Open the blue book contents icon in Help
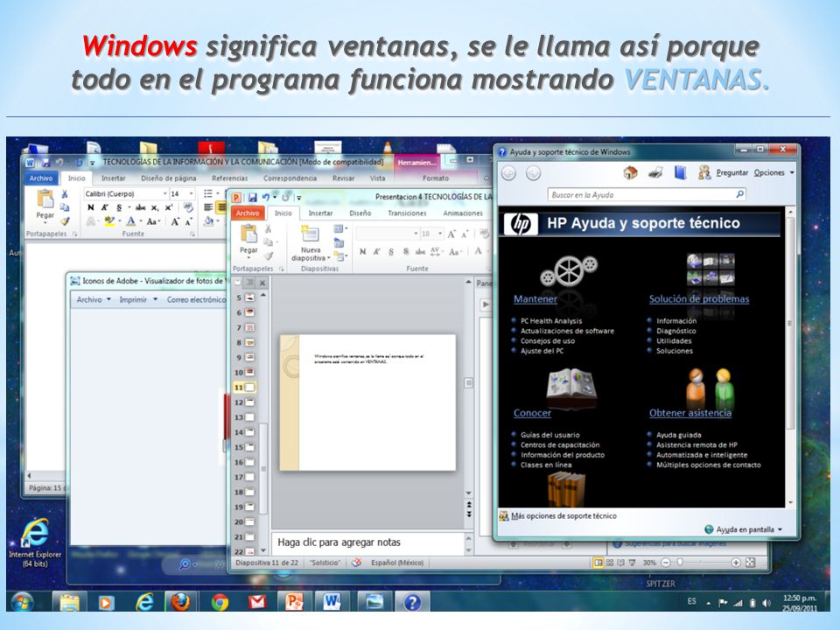The image size is (840, 630). coord(680,172)
